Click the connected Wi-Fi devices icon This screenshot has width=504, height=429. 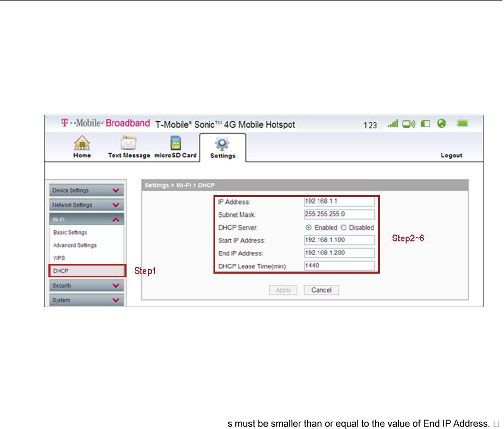tap(409, 124)
